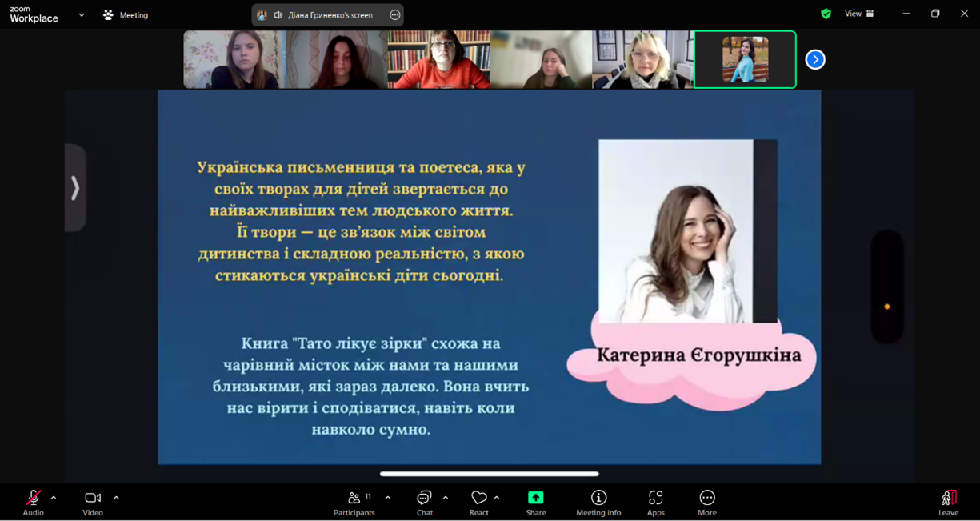The width and height of the screenshot is (980, 521).
Task: Expand the left side panel arrow
Action: pyautogui.click(x=75, y=188)
